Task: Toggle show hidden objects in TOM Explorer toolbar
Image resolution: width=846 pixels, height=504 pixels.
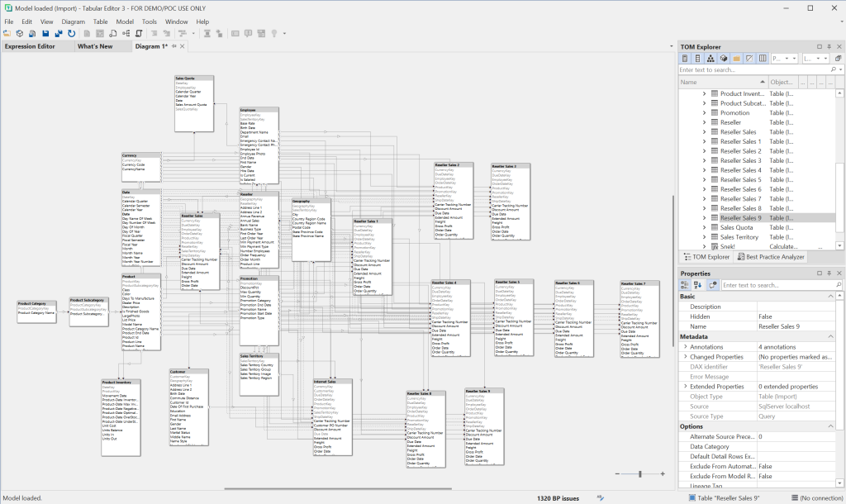Action: 749,58
